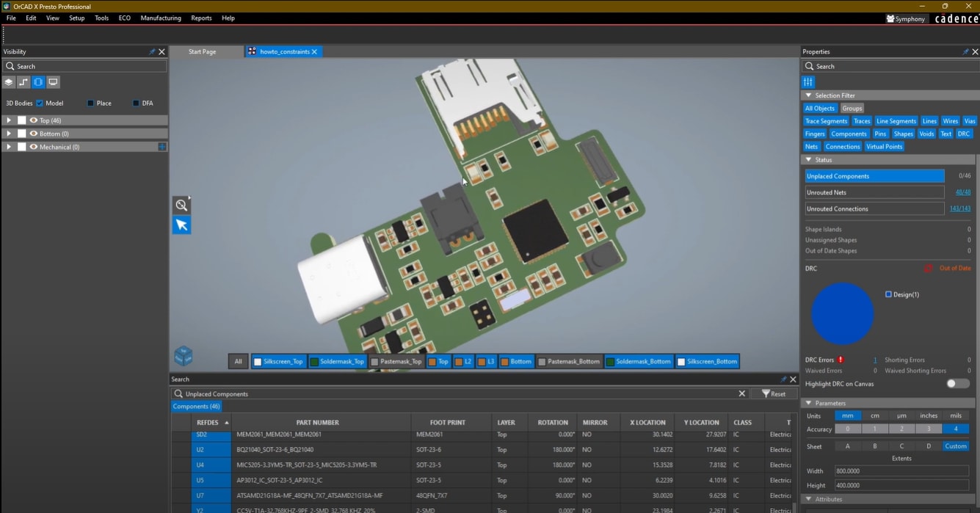Pin the bottom Search panel
Viewport: 980px width, 513px height.
coord(783,379)
